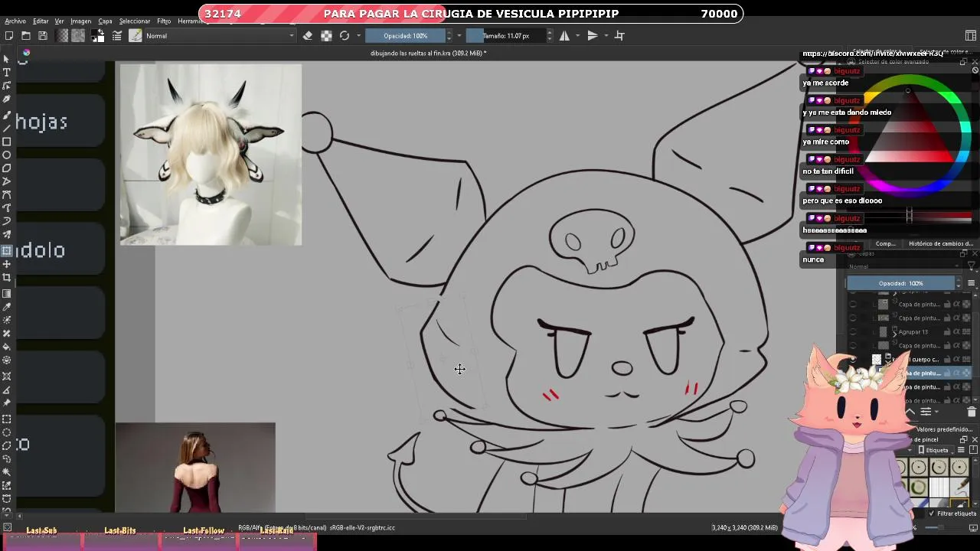Toggle visibility of first Capa de pintu layer
Screen dimensions: 980x551
tap(853, 305)
